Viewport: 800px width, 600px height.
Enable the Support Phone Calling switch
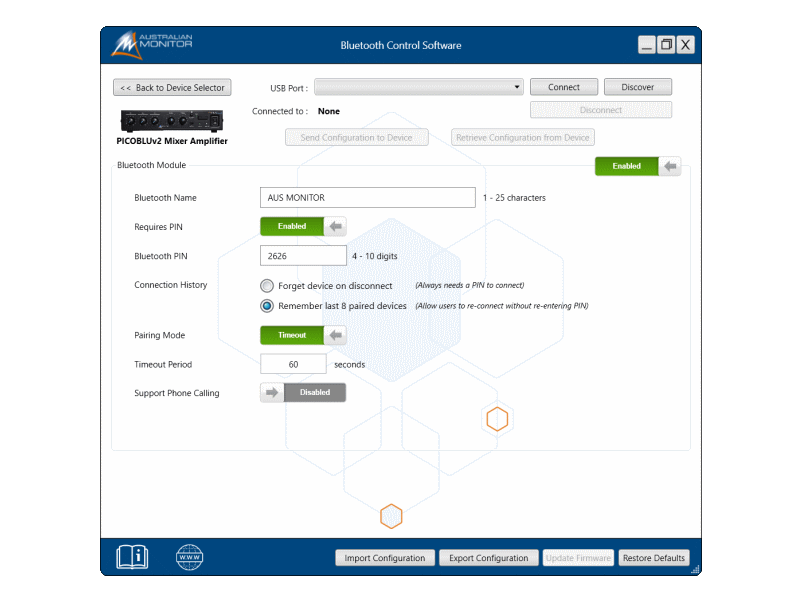[x=303, y=393]
